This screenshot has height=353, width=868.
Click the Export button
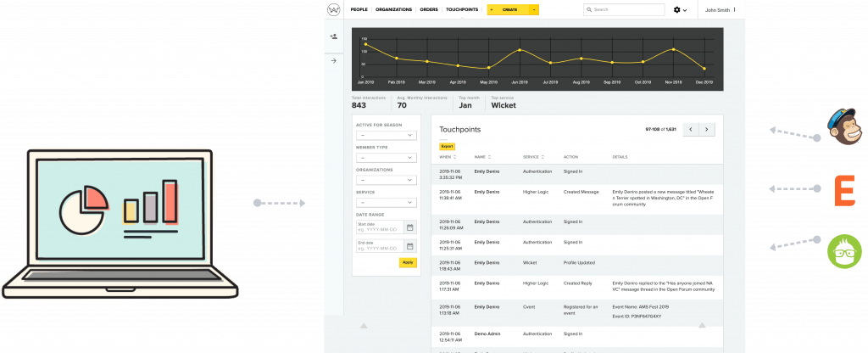[447, 146]
